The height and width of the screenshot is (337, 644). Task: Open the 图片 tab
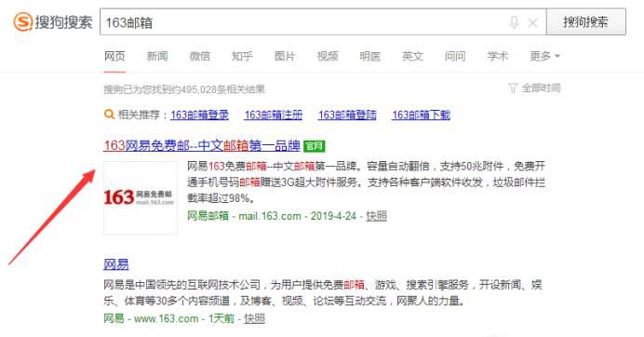tap(285, 56)
